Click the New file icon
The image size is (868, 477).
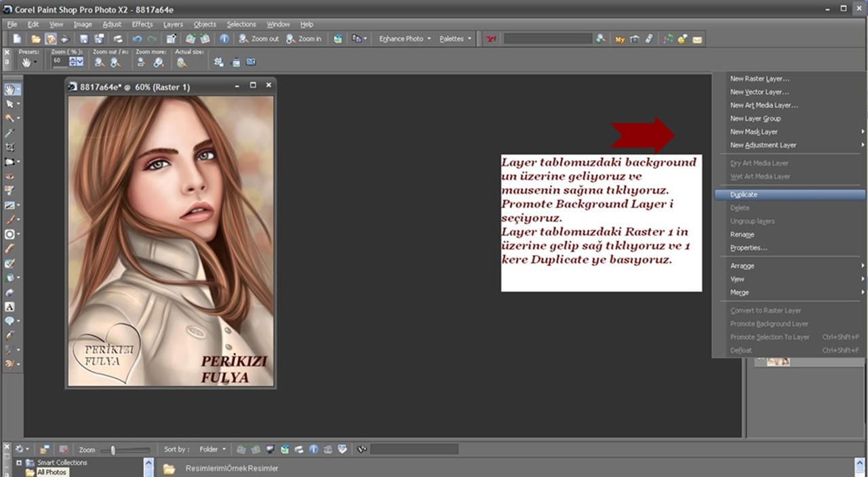tap(18, 39)
